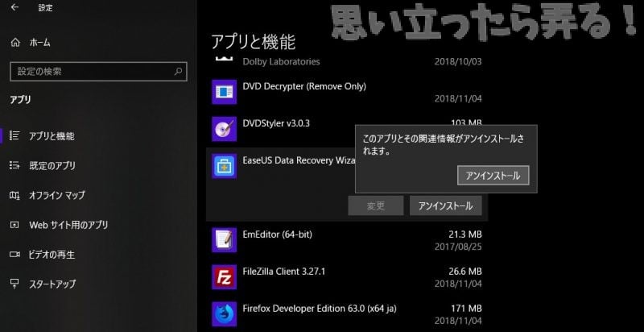This screenshot has width=644, height=332.
Task: Open 既定のアプリ settings page
Action: [52, 165]
